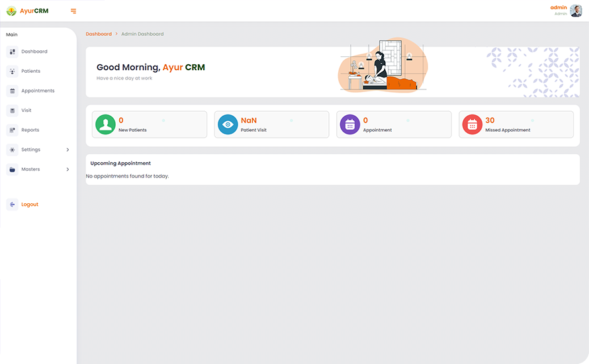Click the Logout text link

tap(30, 205)
